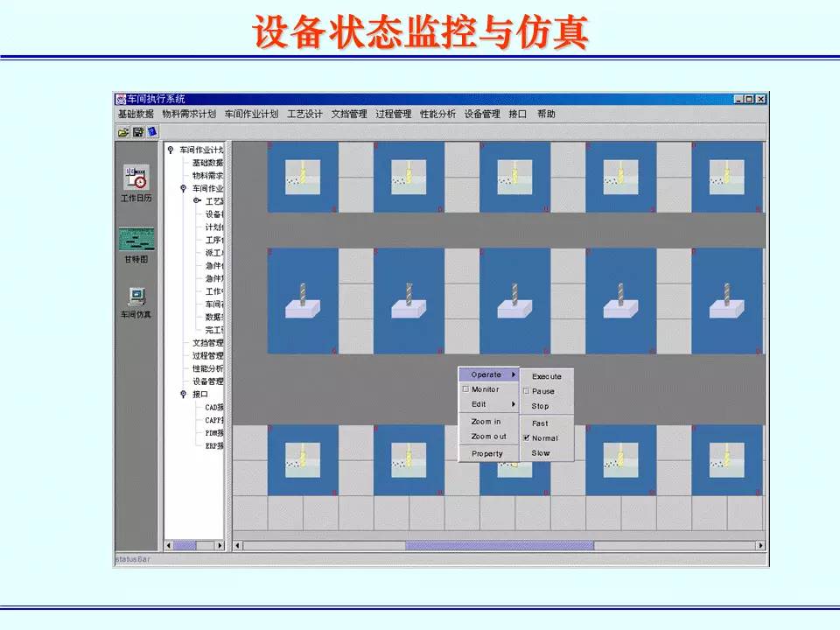The image size is (840, 630).
Task: Click the tree panel's right scroll arrow
Action: pos(219,546)
